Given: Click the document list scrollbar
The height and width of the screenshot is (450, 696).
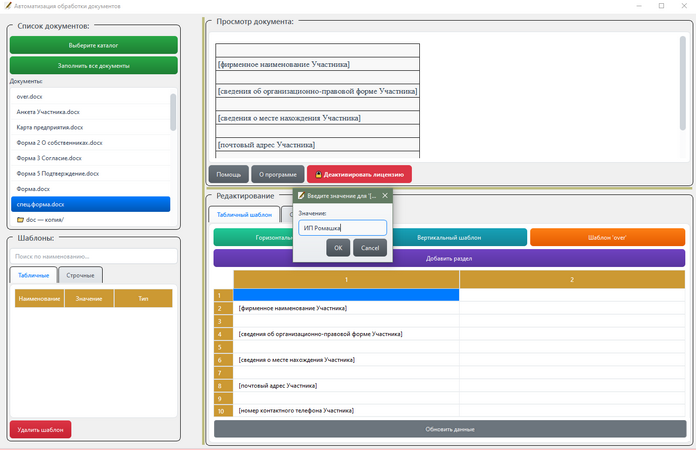Looking at the screenshot, I should click(x=173, y=112).
